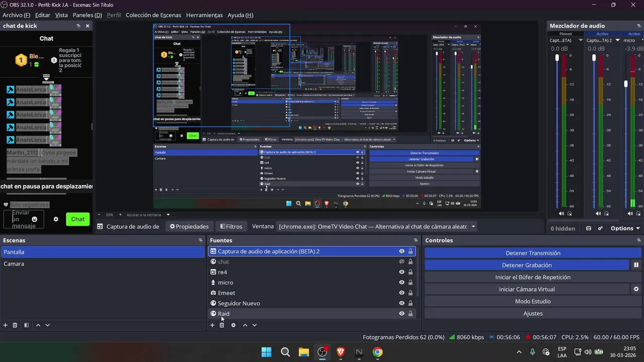The width and height of the screenshot is (644, 362).
Task: Move scene down with arrow icon
Action: coord(48,325)
